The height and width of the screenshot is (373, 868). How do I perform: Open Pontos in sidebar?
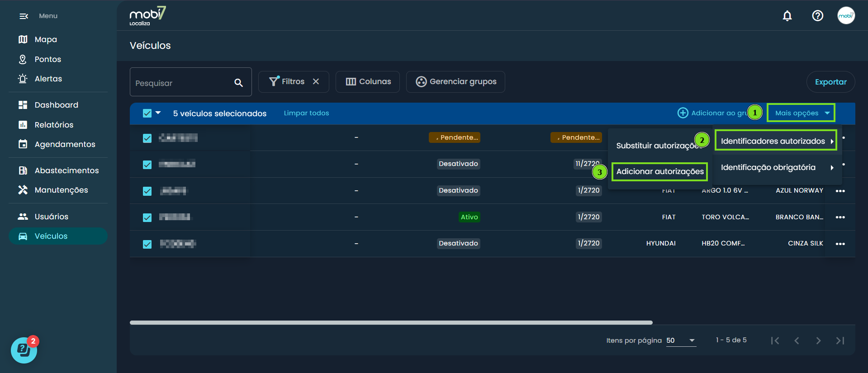[x=39, y=59]
